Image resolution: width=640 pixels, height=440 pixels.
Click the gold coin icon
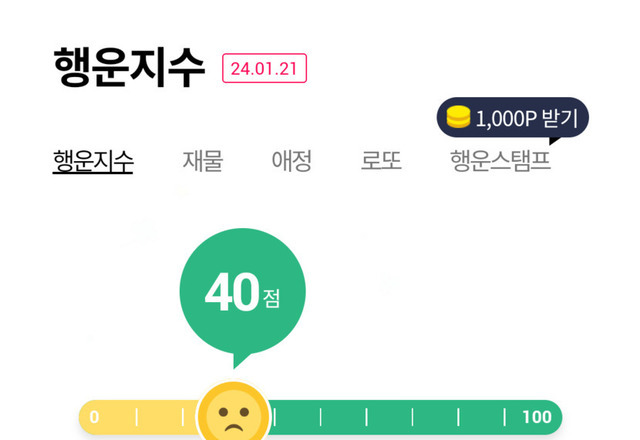tap(458, 118)
